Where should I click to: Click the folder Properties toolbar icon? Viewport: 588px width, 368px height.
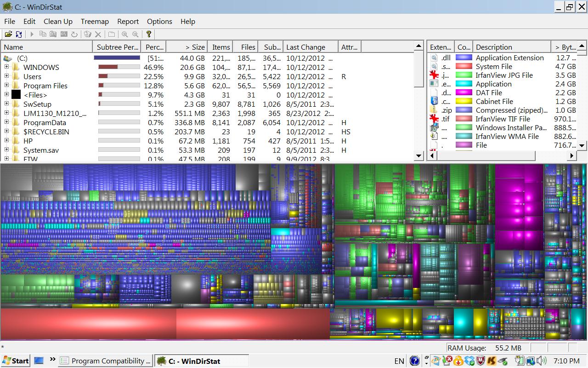112,34
